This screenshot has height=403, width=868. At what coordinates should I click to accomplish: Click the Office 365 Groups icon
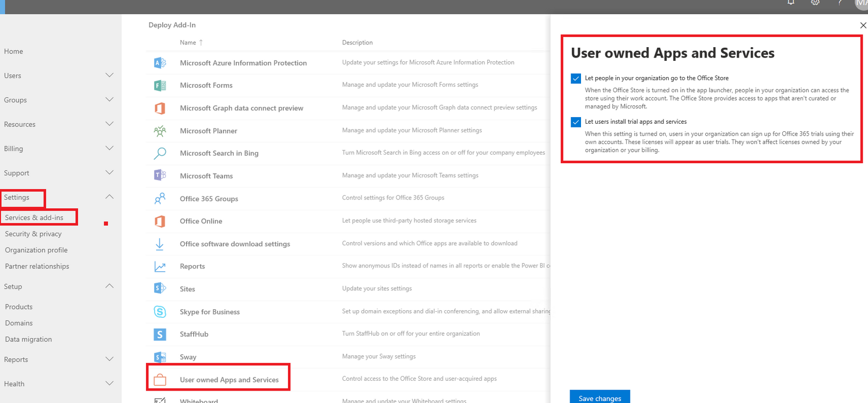pos(159,199)
